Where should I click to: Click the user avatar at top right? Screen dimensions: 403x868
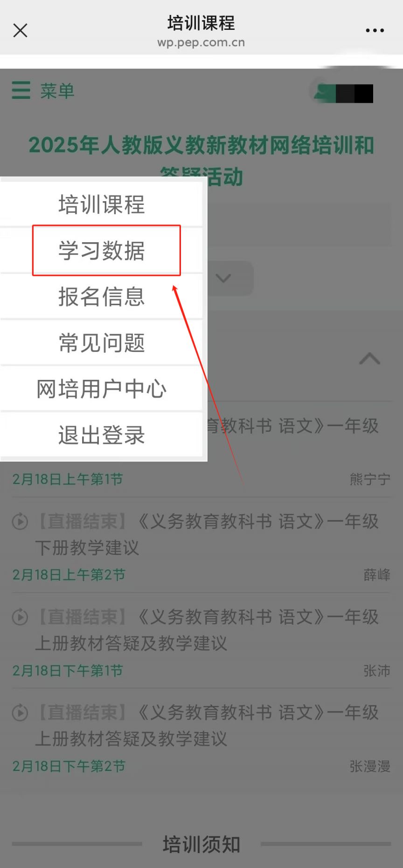click(x=343, y=93)
